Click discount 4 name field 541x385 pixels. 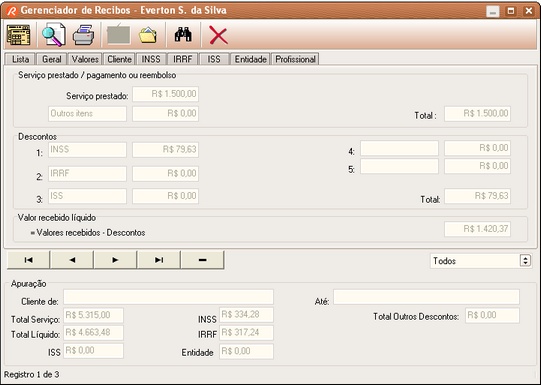(400, 148)
